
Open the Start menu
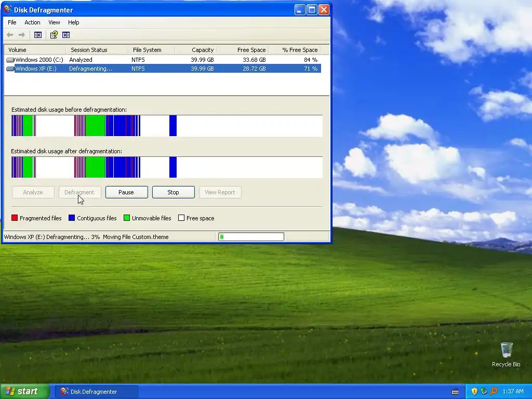(x=25, y=391)
